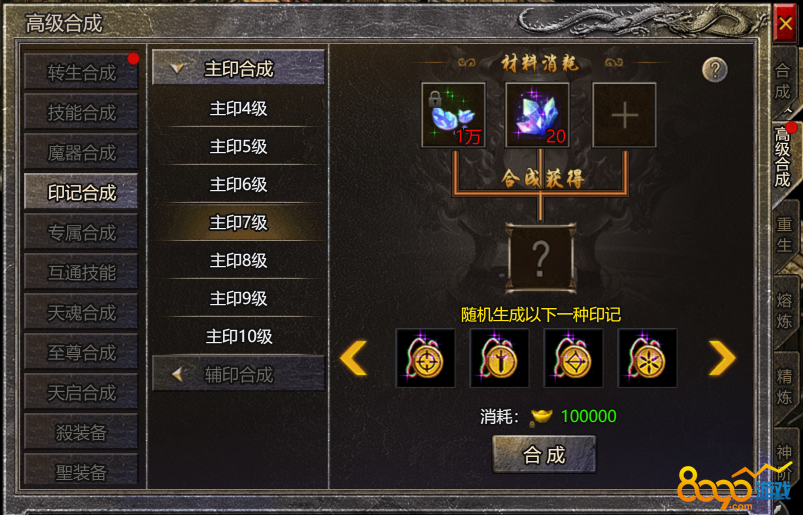Select the purple crystal material requiring 20
This screenshot has width=803, height=515.
(x=537, y=115)
